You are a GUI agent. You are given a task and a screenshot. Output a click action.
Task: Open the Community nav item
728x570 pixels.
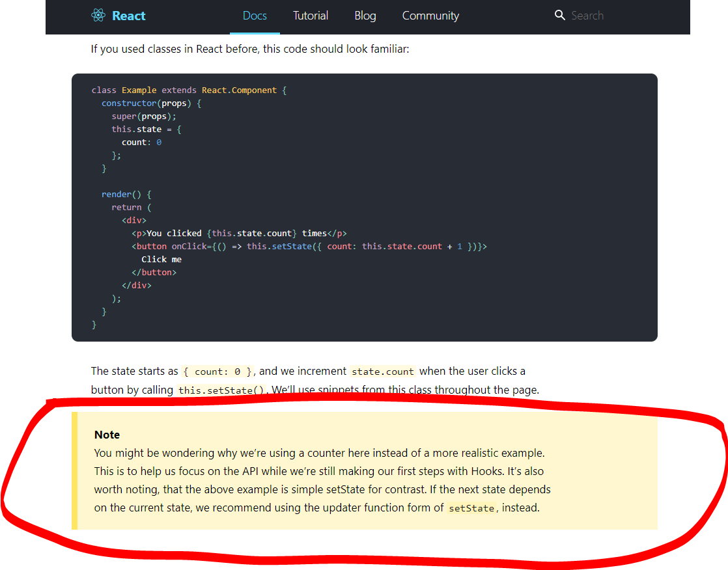(430, 16)
